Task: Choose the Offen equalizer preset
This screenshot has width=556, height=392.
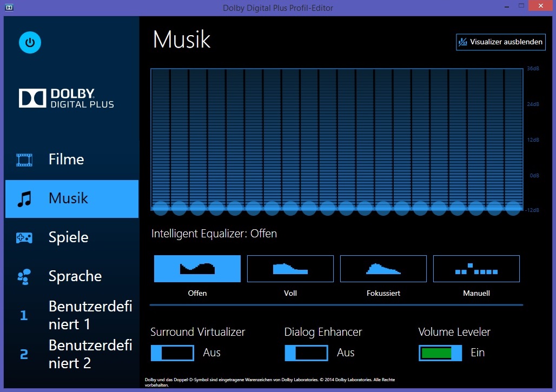Action: [x=197, y=269]
